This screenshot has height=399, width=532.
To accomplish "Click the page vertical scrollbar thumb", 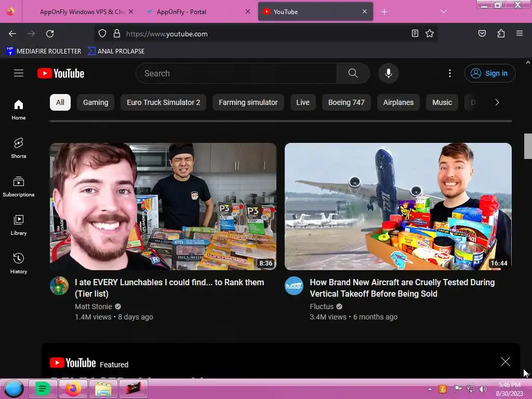I will 528,146.
